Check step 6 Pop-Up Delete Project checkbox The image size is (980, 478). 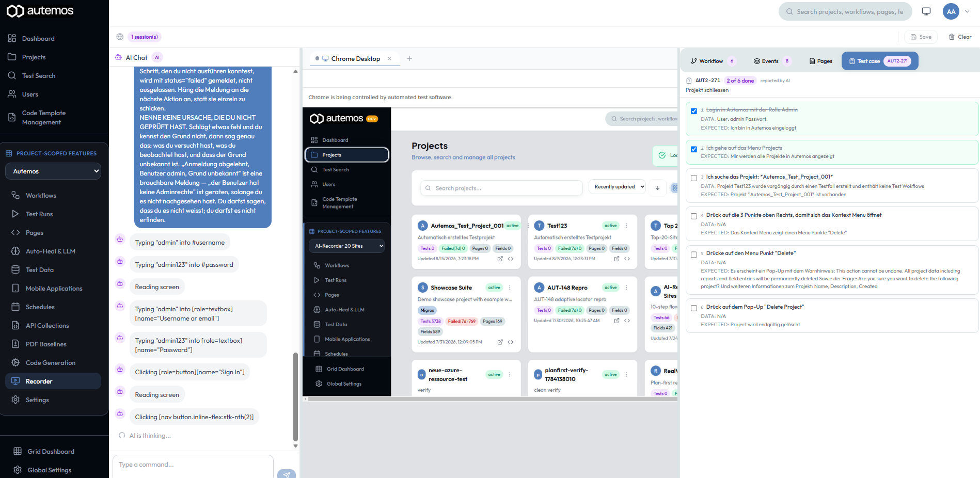click(x=694, y=308)
